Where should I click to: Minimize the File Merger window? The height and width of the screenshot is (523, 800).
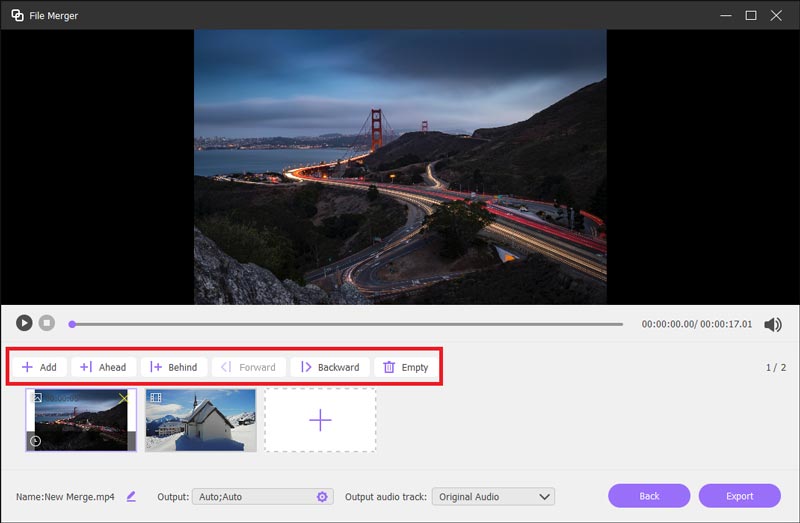point(726,15)
